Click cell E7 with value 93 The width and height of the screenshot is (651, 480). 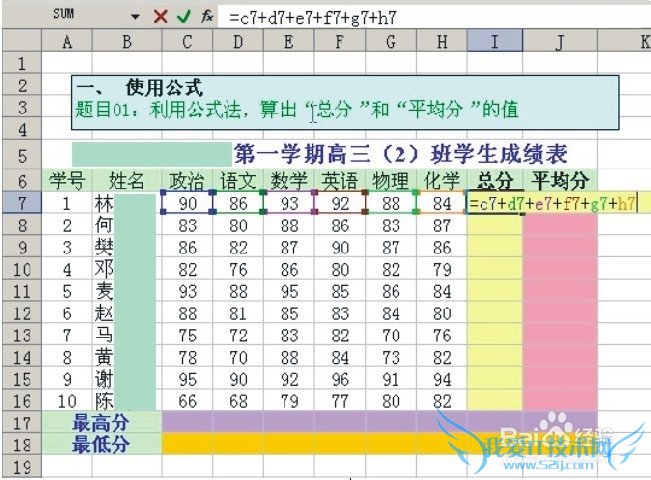tap(289, 203)
